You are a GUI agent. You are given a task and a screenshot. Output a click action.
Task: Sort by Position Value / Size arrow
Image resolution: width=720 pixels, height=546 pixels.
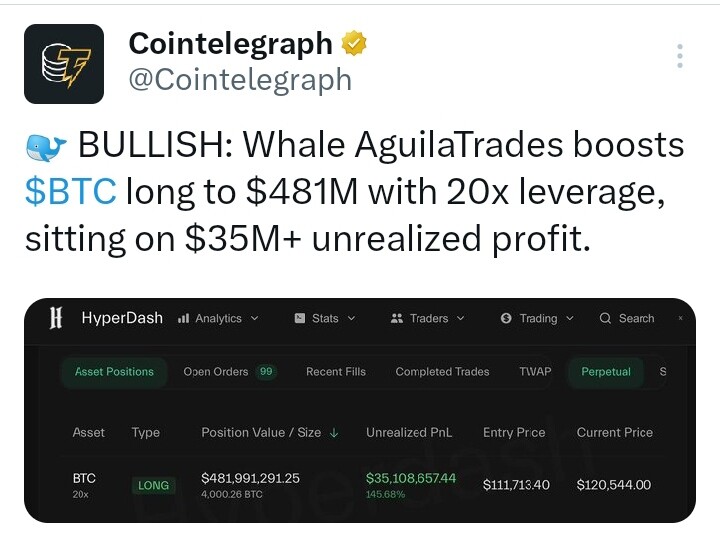pyautogui.click(x=334, y=433)
